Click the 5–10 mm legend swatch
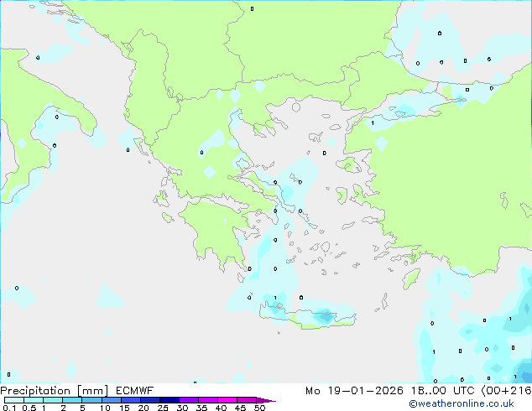Image resolution: width=532 pixels, height=411 pixels. [91, 400]
